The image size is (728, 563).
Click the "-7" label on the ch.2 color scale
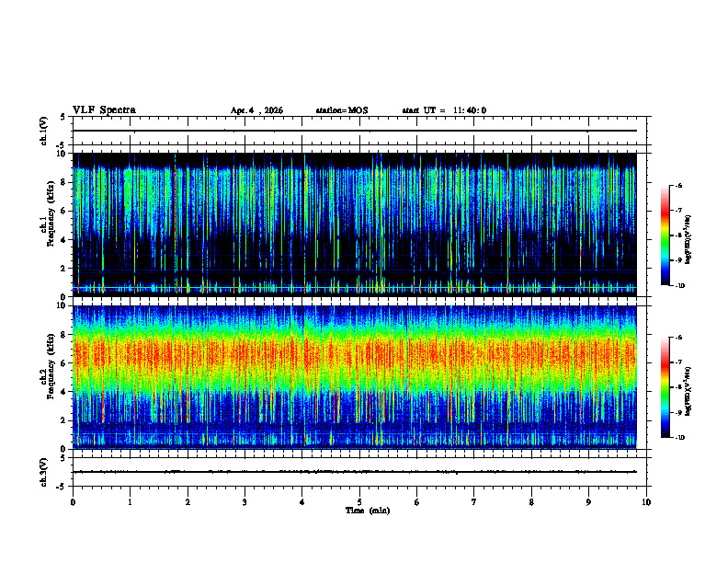[x=678, y=362]
